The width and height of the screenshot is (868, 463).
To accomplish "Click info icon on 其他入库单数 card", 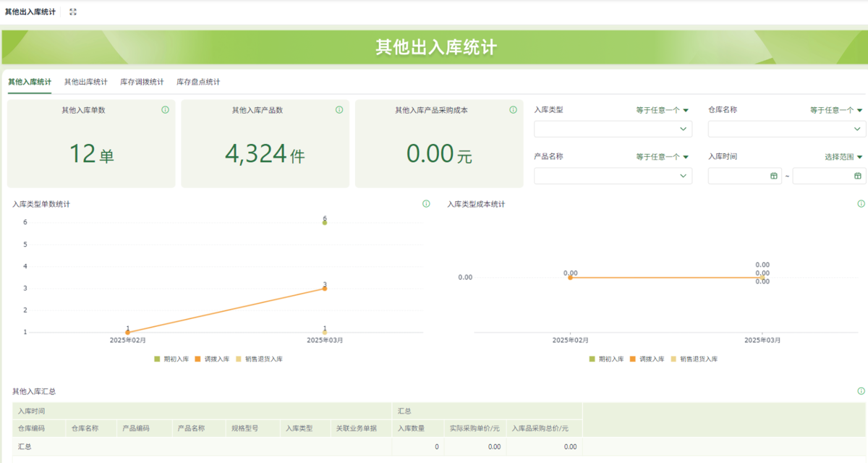I will pos(165,110).
